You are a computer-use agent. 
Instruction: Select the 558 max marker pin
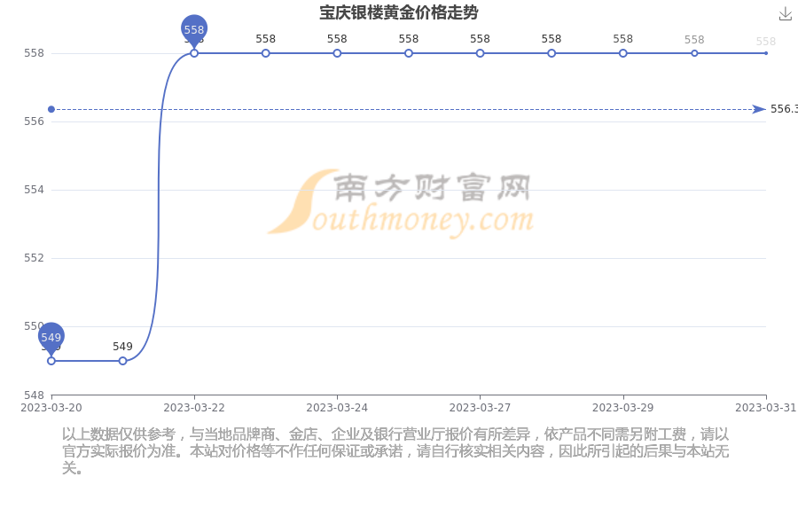[x=194, y=30]
